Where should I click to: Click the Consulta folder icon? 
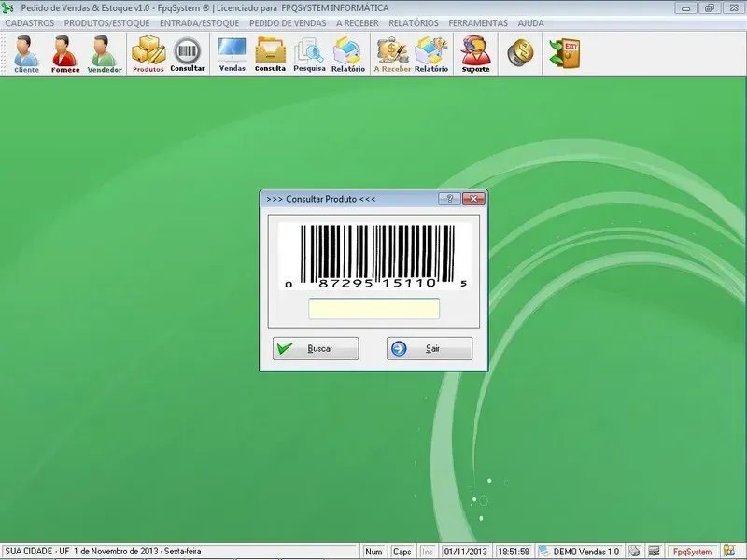(x=270, y=54)
